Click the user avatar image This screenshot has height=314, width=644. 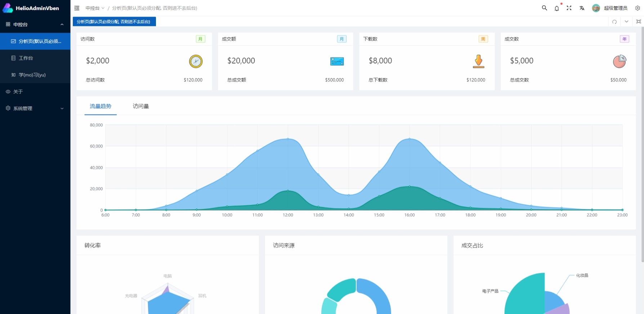[596, 8]
